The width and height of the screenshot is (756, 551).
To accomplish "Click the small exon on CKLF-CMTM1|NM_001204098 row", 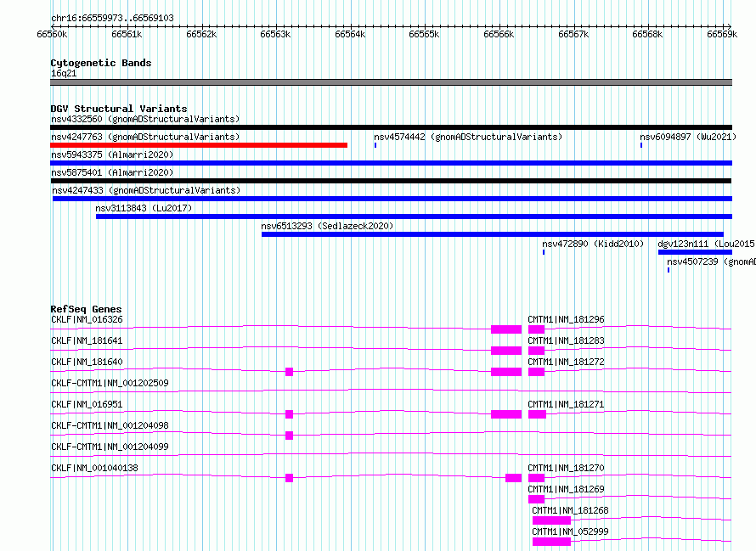I will pyautogui.click(x=290, y=436).
